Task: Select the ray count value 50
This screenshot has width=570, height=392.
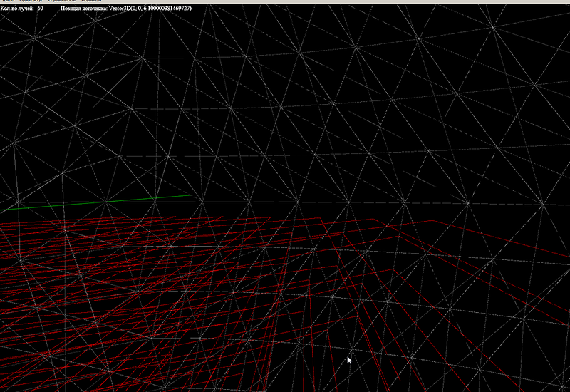Action: [40, 9]
